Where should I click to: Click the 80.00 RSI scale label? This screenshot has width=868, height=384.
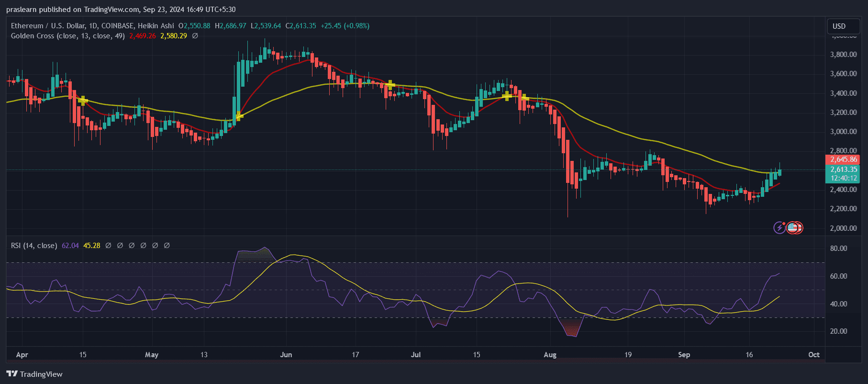pyautogui.click(x=838, y=248)
